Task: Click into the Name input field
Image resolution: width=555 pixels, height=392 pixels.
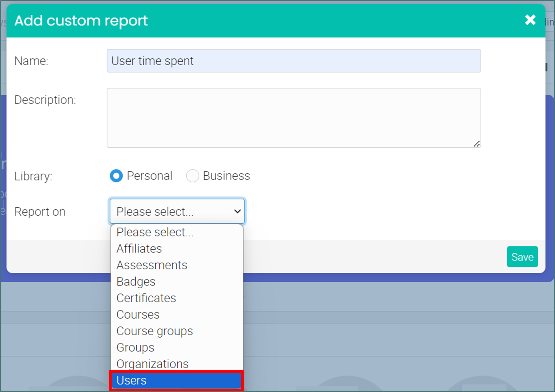Action: coord(294,61)
